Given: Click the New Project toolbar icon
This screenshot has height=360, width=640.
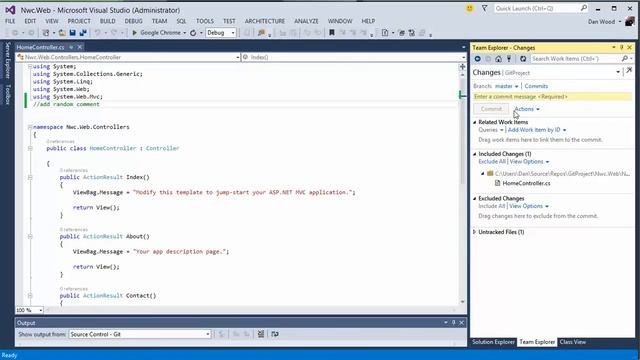Looking at the screenshot, I should (x=46, y=33).
